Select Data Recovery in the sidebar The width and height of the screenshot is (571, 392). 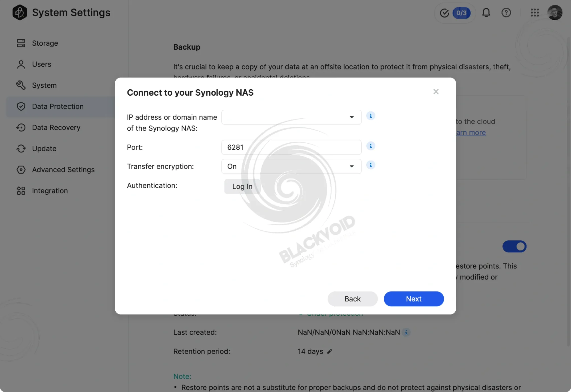tap(56, 127)
